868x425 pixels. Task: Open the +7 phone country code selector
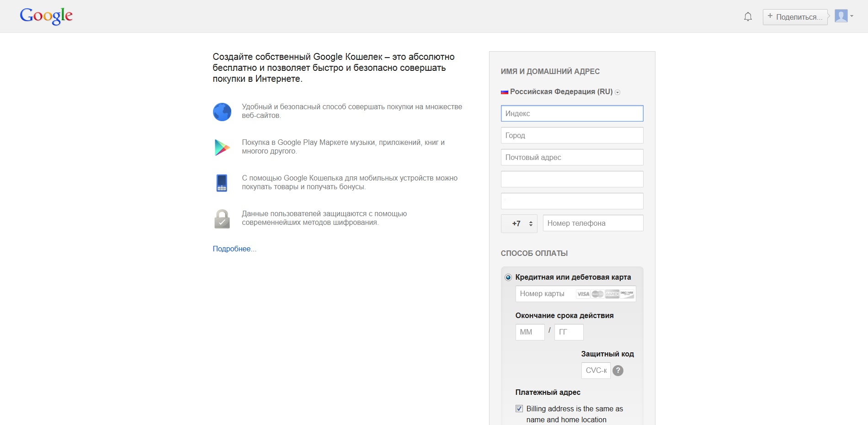(519, 223)
